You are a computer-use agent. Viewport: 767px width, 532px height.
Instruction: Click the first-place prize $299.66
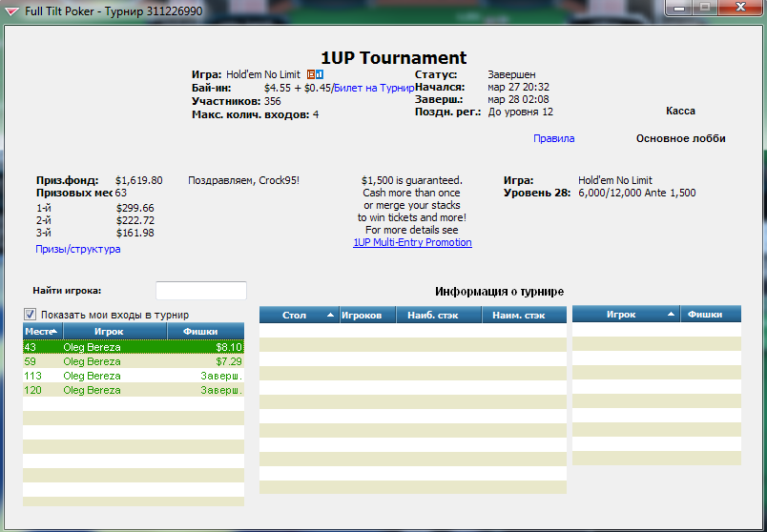coord(135,208)
